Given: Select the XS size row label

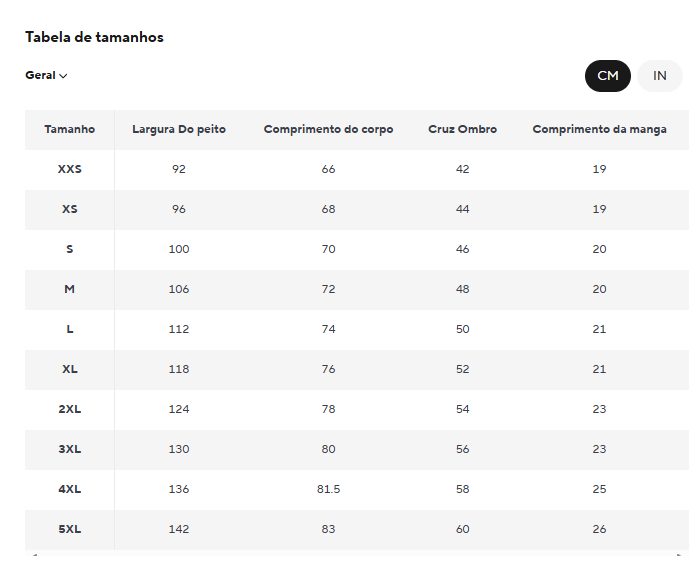Looking at the screenshot, I should pyautogui.click(x=70, y=209).
